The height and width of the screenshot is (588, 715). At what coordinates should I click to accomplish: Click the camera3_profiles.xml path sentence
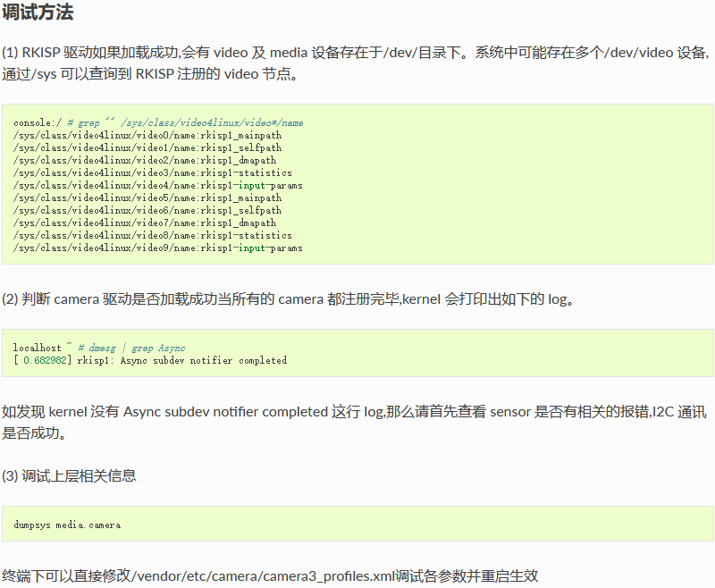click(270, 576)
